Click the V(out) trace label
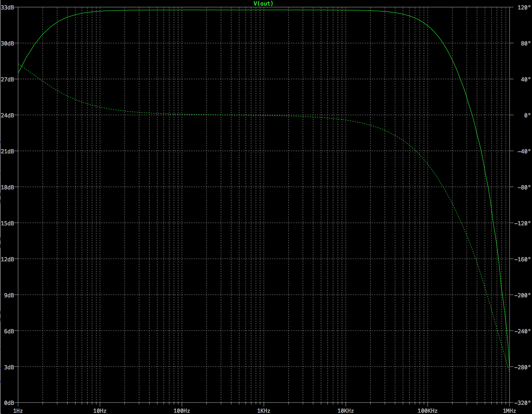The image size is (532, 414). click(263, 4)
